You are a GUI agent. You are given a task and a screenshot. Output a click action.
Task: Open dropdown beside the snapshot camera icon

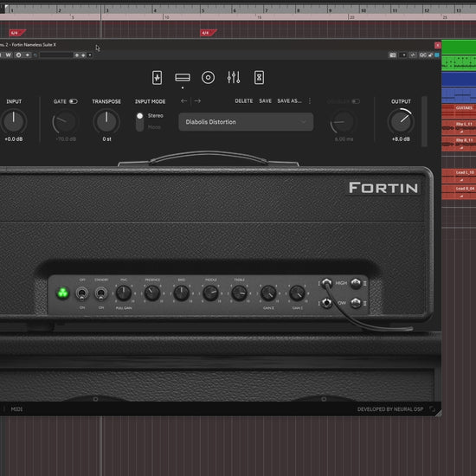(x=402, y=55)
